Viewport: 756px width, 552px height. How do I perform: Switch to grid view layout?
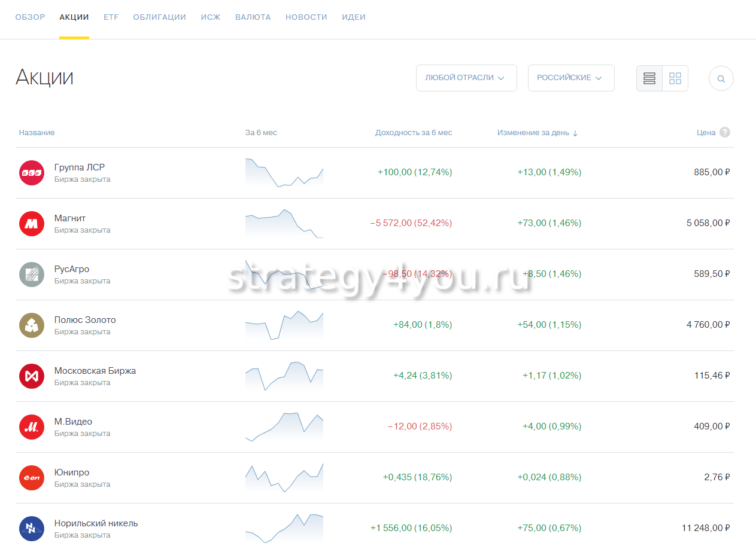[675, 78]
